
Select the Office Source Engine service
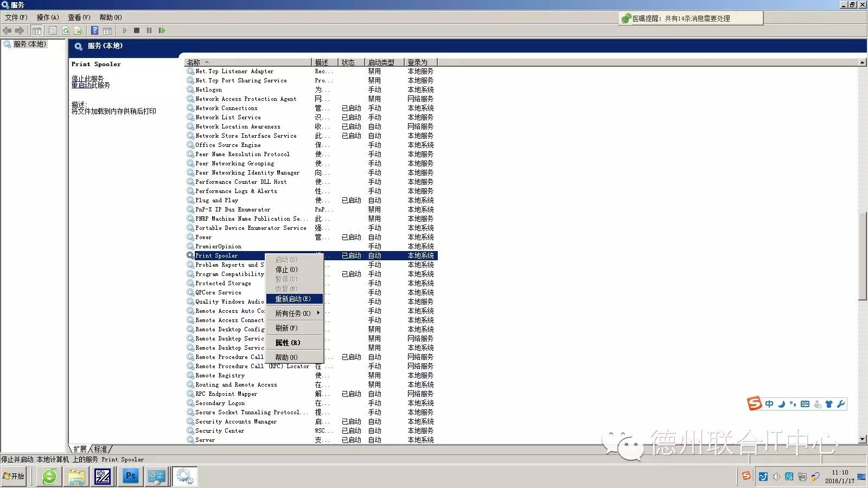(311, 145)
